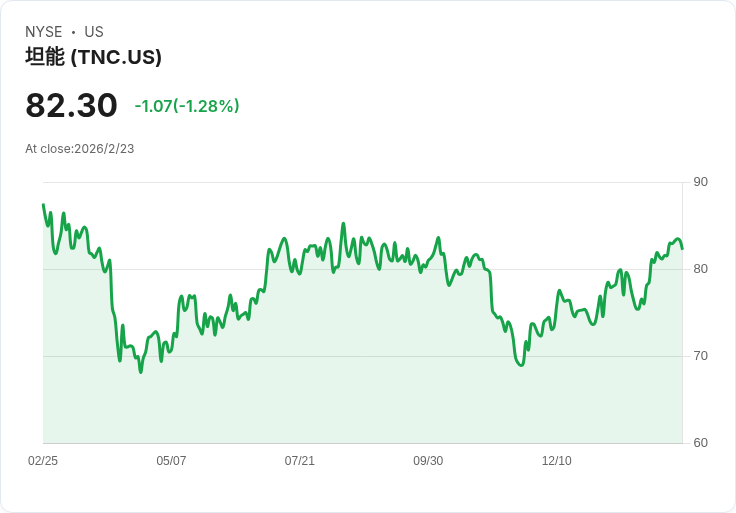The height and width of the screenshot is (513, 736).
Task: Click the 90 label on price axis
Action: (x=700, y=182)
